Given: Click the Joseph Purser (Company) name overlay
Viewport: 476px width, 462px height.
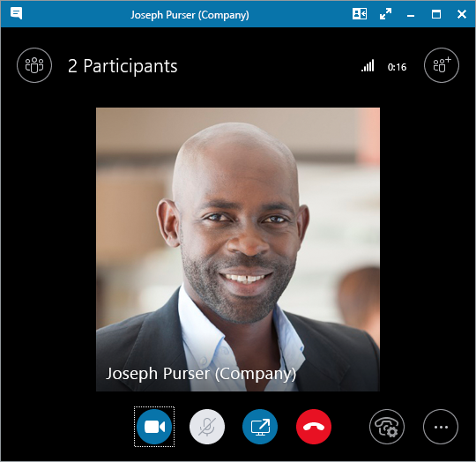Looking at the screenshot, I should 201,374.
